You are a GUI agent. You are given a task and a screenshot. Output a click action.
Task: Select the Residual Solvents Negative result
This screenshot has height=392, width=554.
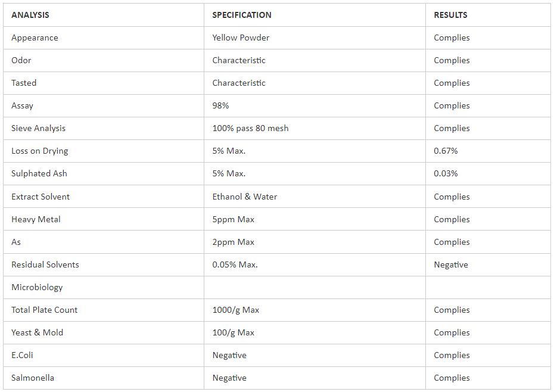tap(451, 265)
